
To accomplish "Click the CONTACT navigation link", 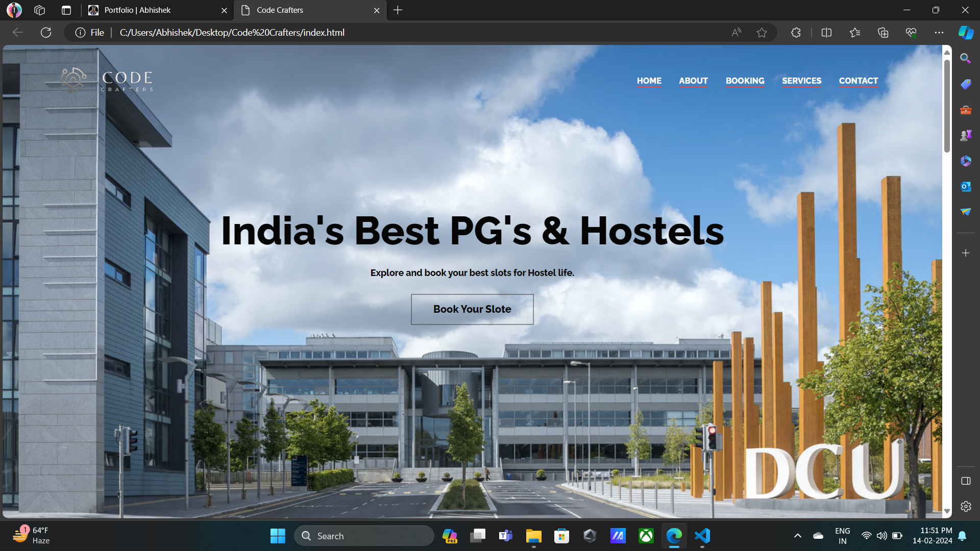I will (x=858, y=81).
